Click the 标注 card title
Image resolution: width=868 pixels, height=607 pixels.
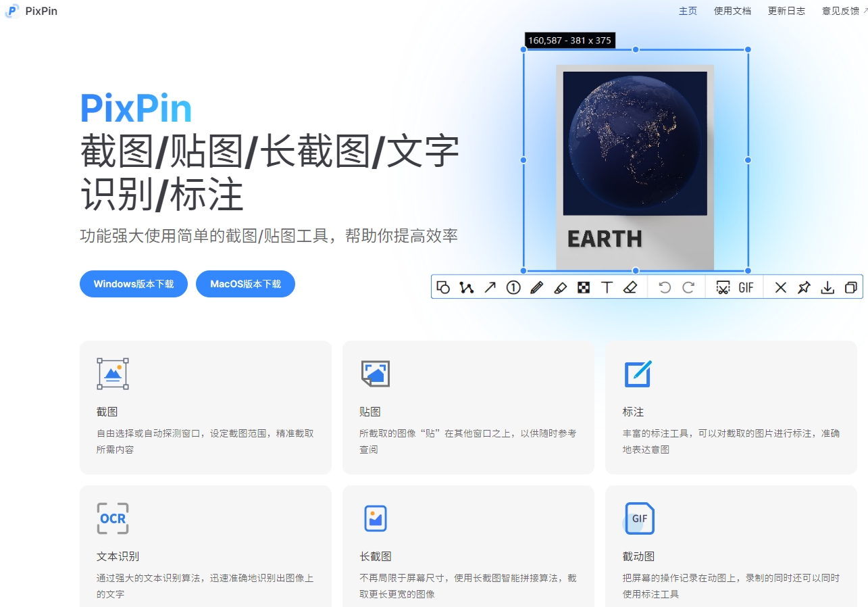pos(633,412)
